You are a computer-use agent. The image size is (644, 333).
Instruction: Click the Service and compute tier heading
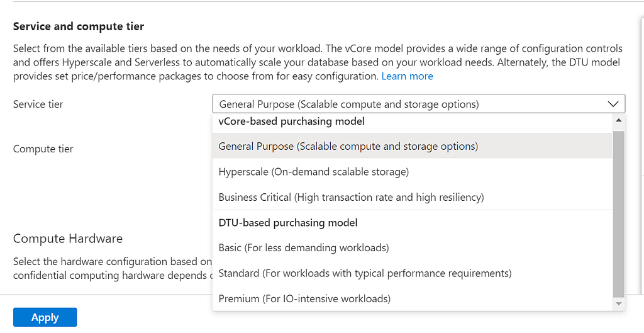(x=79, y=26)
